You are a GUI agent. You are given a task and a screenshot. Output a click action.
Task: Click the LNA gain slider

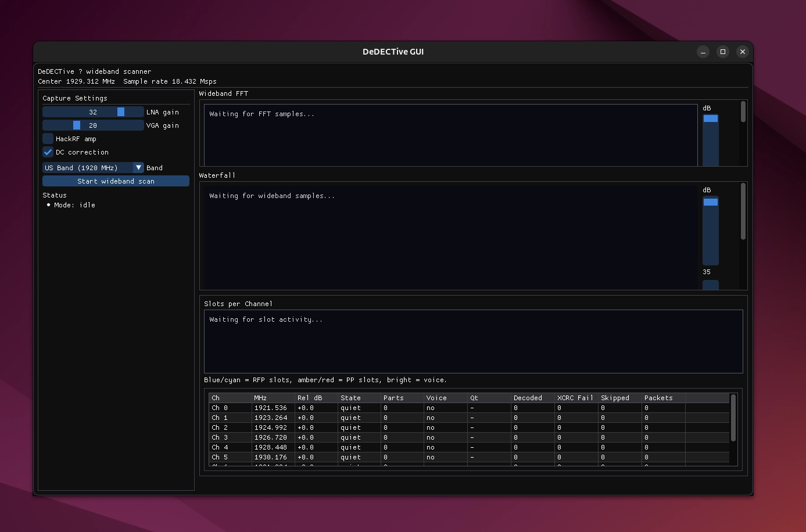pyautogui.click(x=93, y=112)
